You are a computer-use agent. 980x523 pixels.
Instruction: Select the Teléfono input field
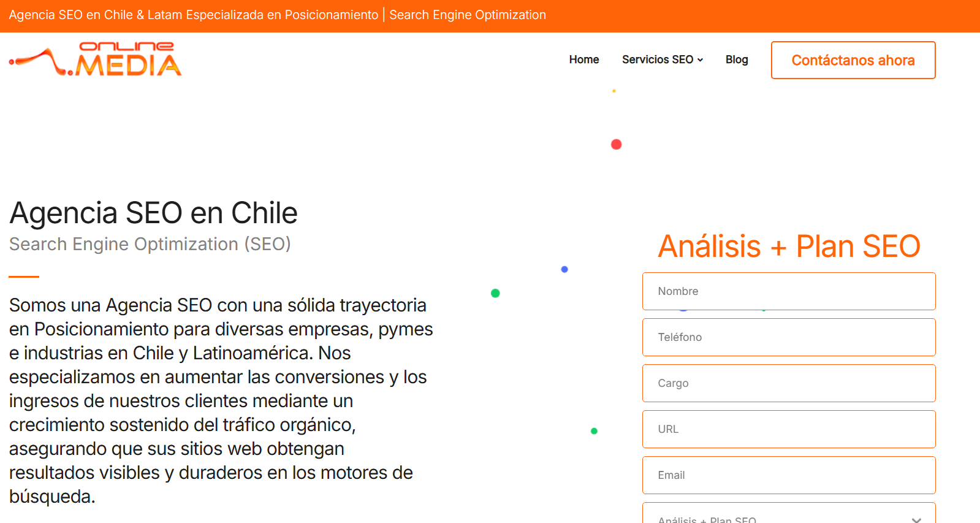788,337
